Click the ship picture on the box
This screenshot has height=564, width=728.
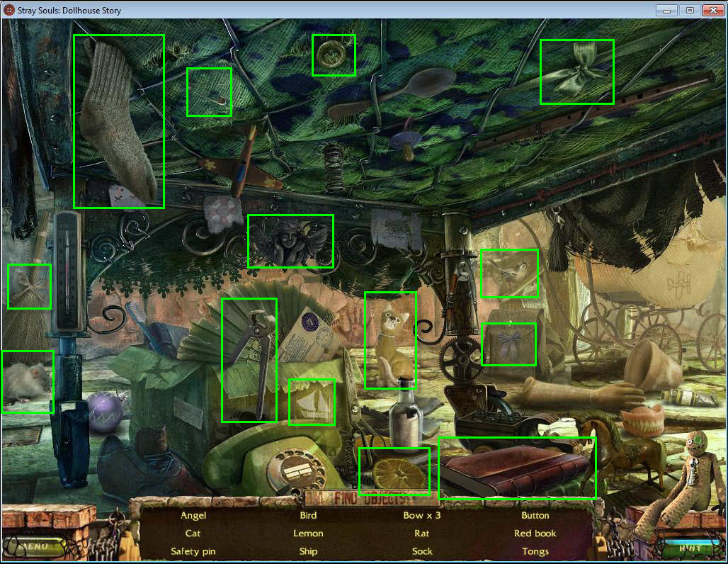coord(312,402)
